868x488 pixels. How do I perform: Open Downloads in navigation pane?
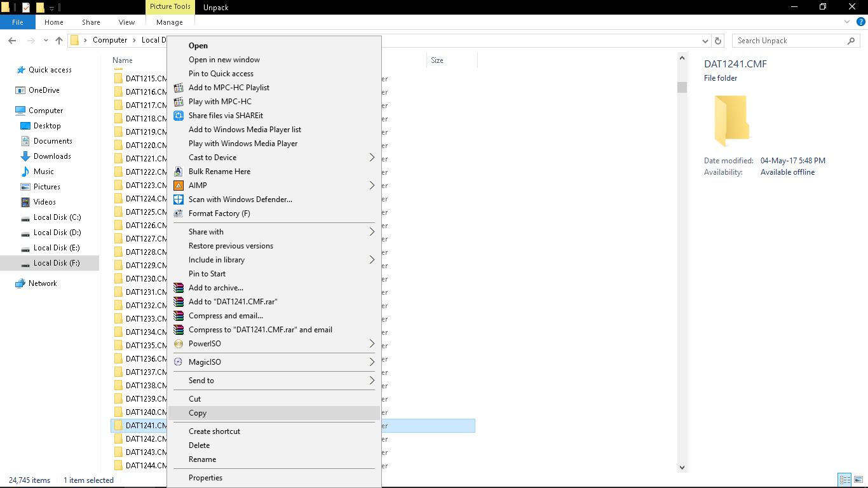(x=52, y=156)
